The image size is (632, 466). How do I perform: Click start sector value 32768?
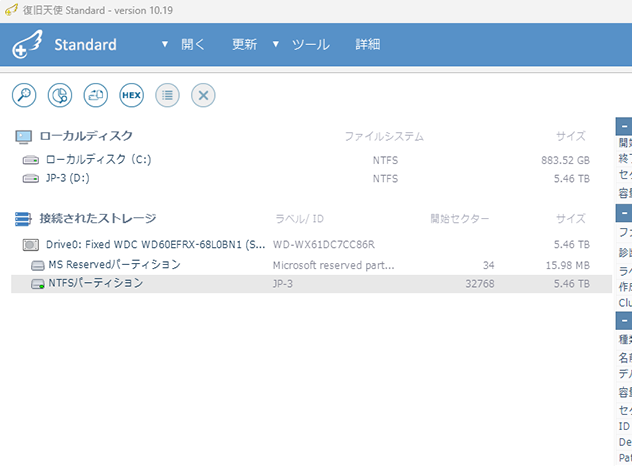480,284
